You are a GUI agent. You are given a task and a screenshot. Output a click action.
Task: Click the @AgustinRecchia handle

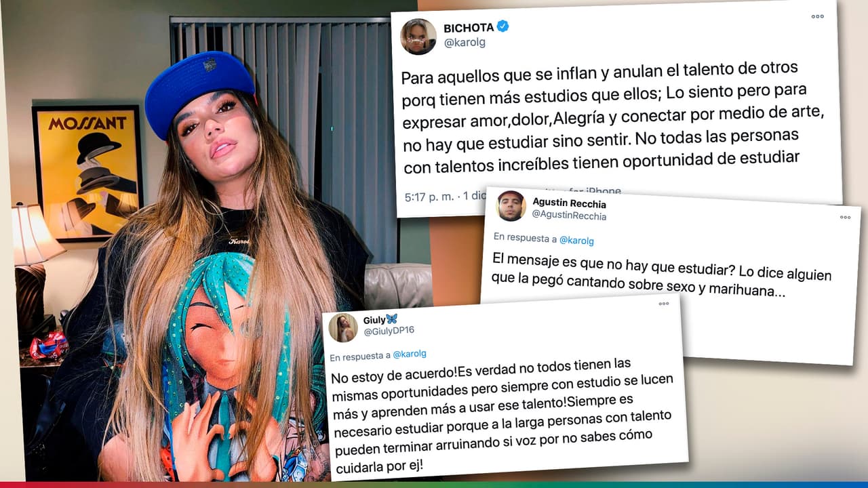point(570,216)
